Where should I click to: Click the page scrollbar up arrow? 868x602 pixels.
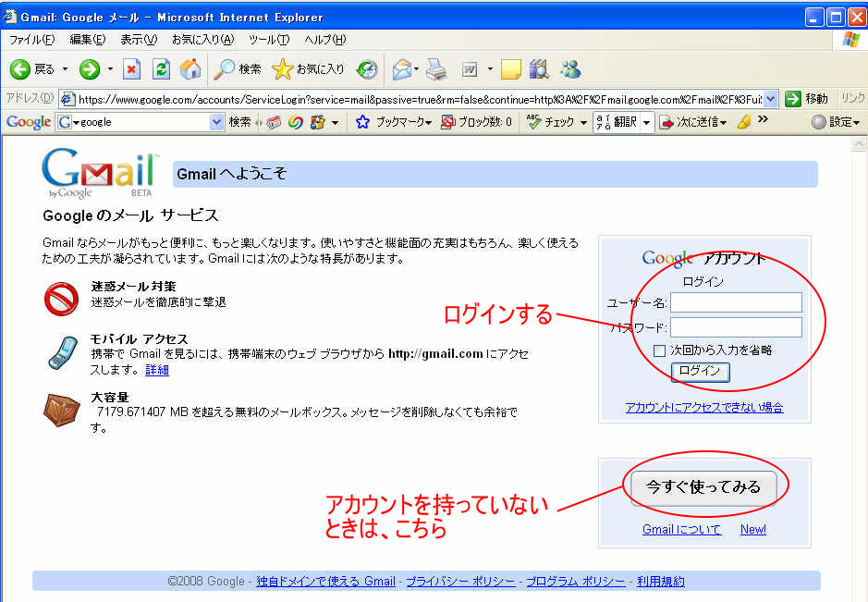pyautogui.click(x=858, y=144)
